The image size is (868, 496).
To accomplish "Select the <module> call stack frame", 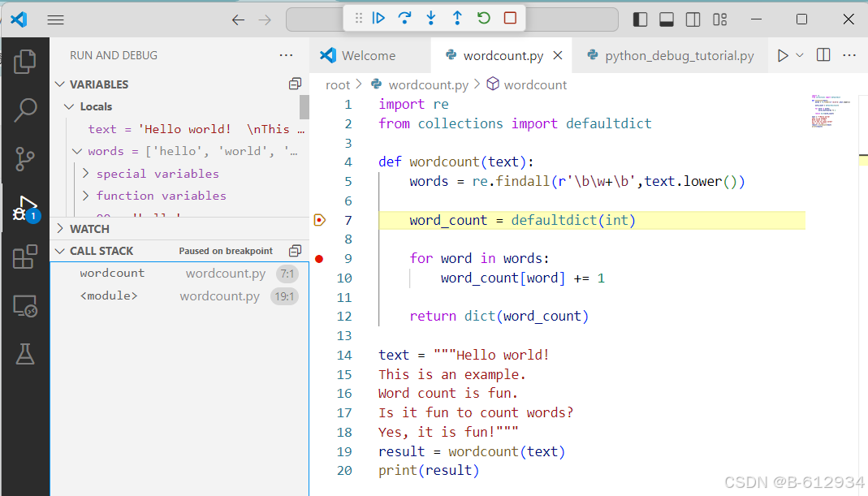I will click(x=179, y=296).
